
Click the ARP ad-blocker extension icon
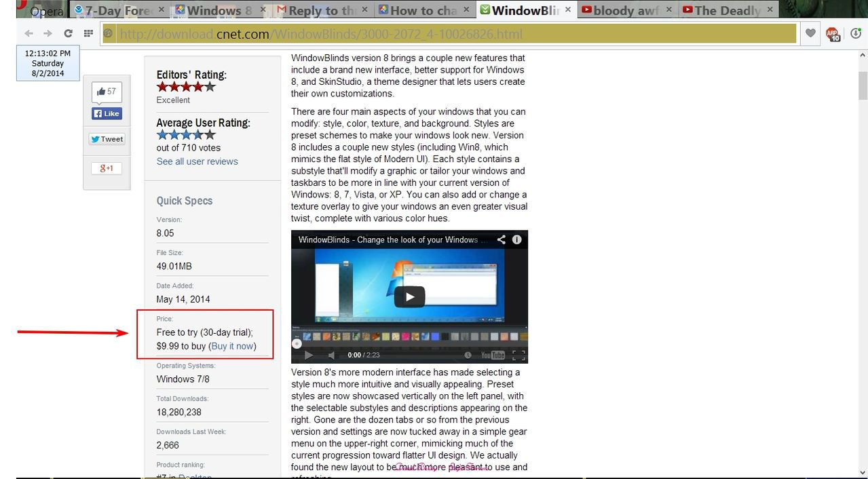click(833, 33)
